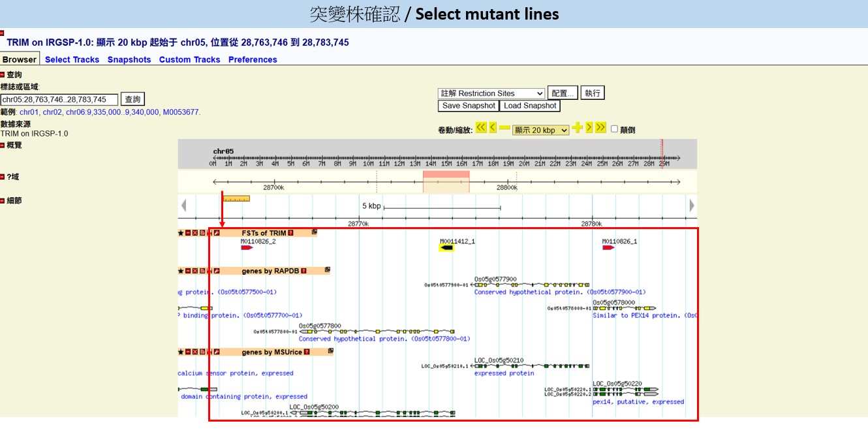Collapse the 細節 details section
This screenshot has width=868, height=438.
(3, 201)
